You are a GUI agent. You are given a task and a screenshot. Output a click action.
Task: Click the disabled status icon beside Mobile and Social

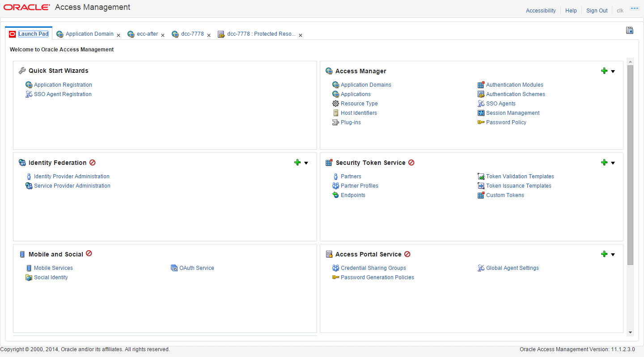coord(89,253)
